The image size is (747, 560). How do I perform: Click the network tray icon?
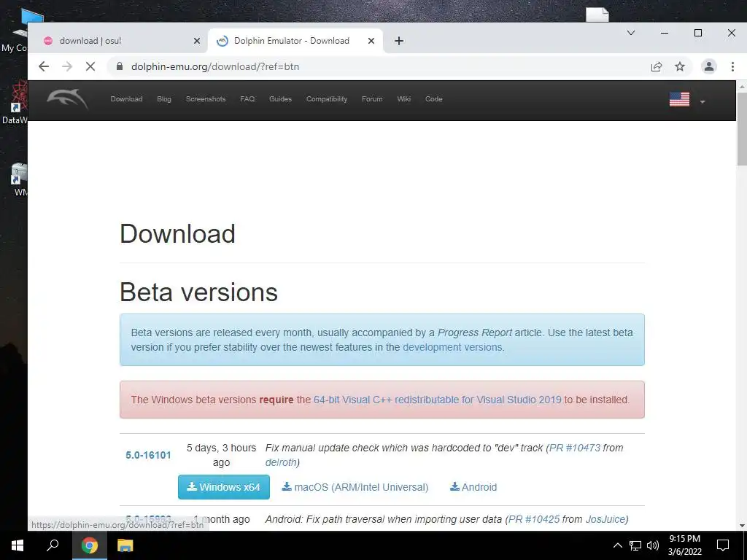point(635,545)
